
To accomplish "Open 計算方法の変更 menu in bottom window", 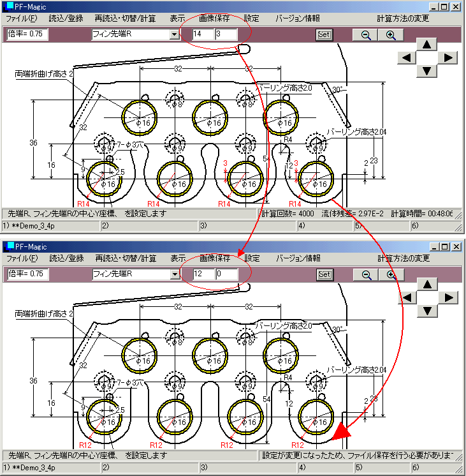I will pos(404,258).
